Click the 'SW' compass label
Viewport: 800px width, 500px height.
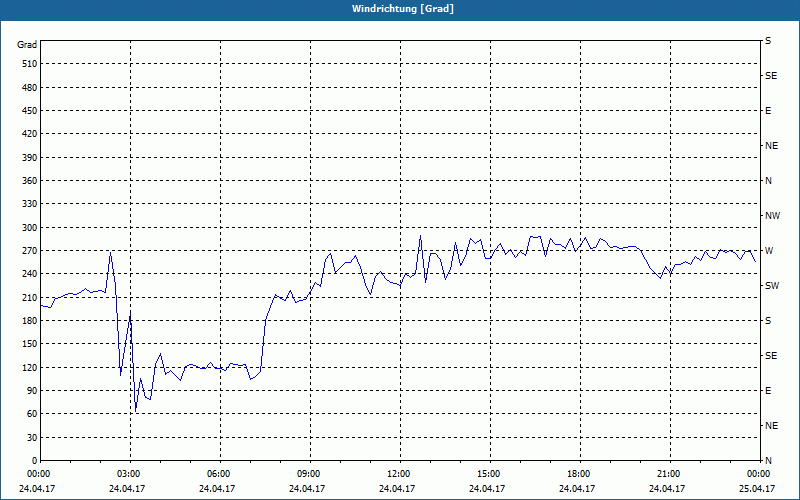772,286
